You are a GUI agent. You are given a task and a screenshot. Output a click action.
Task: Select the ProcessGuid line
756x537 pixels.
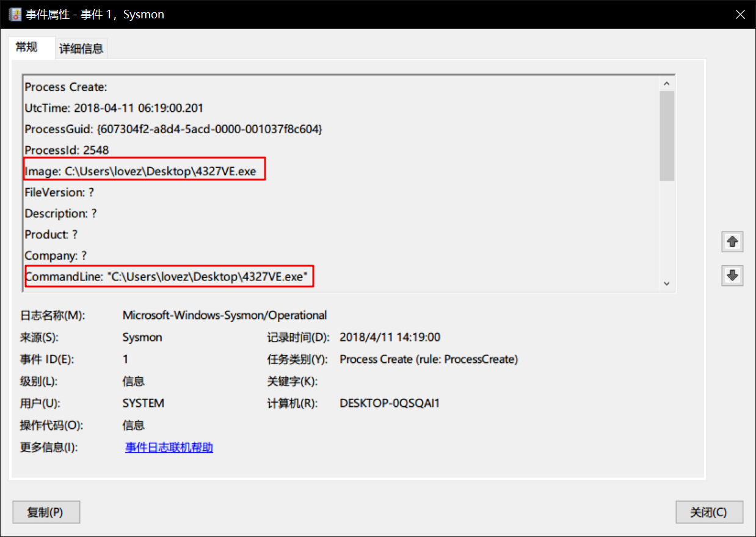coord(173,130)
